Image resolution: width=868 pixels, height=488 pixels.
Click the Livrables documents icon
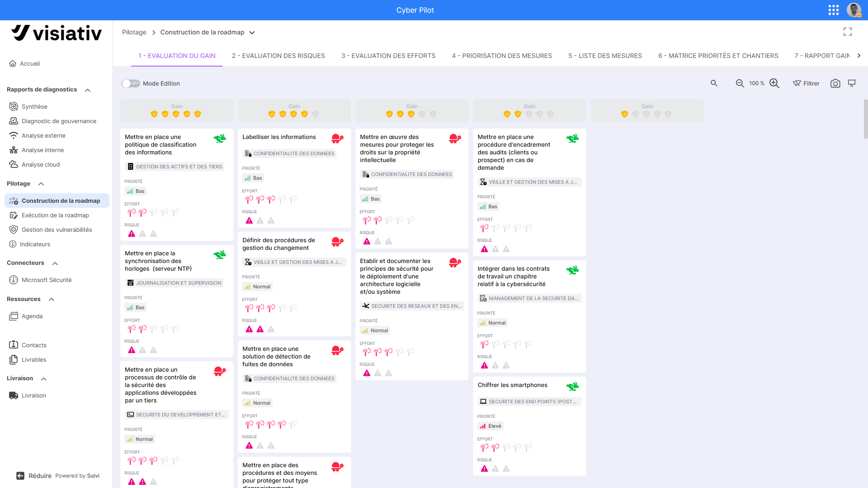pos(14,359)
